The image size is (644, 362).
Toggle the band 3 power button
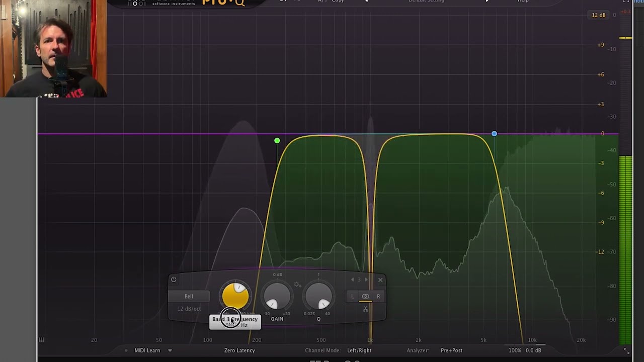tap(174, 280)
